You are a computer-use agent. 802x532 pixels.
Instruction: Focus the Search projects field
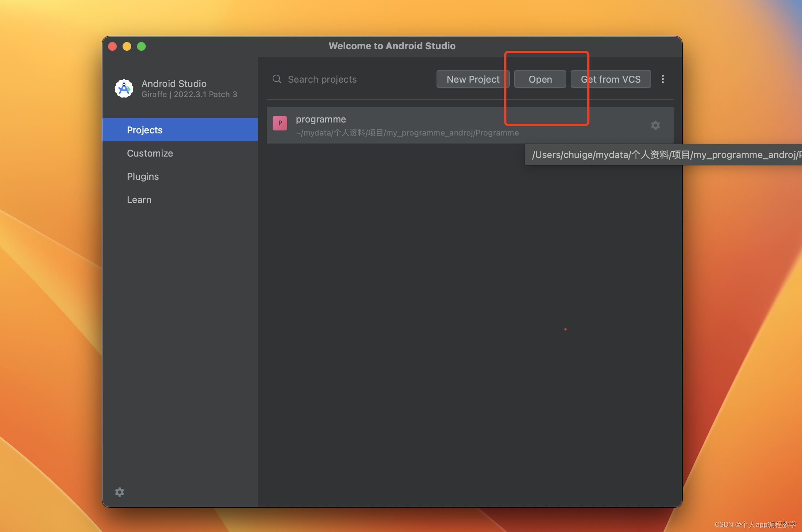coord(352,79)
